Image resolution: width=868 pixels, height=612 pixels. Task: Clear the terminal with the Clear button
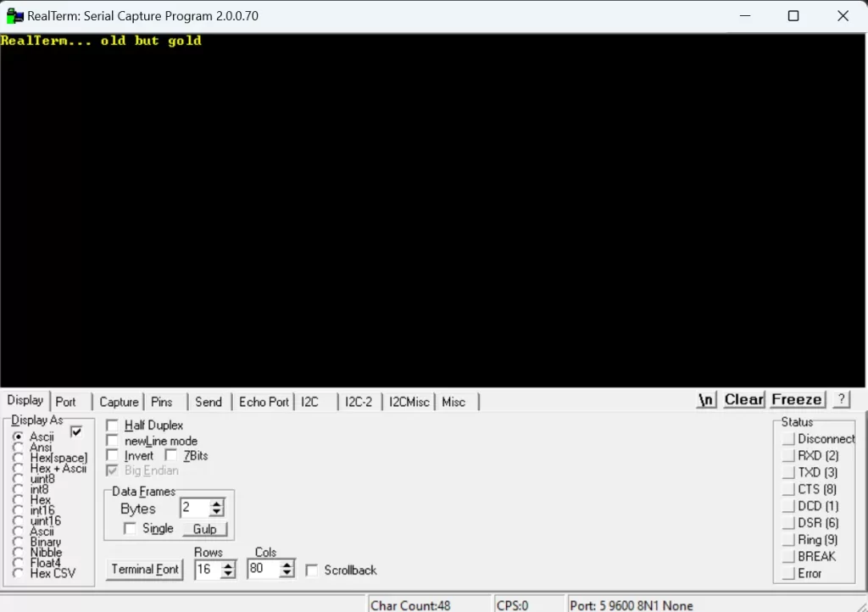pyautogui.click(x=744, y=399)
